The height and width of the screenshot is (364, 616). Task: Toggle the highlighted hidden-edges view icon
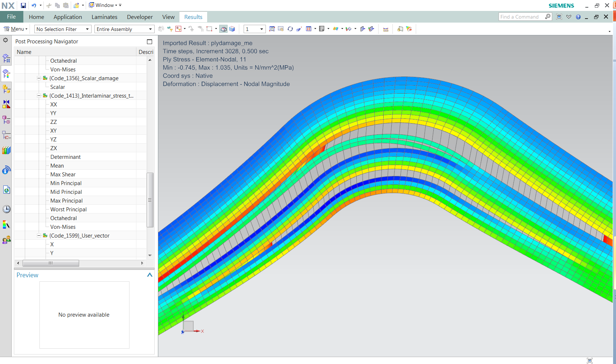tap(224, 29)
